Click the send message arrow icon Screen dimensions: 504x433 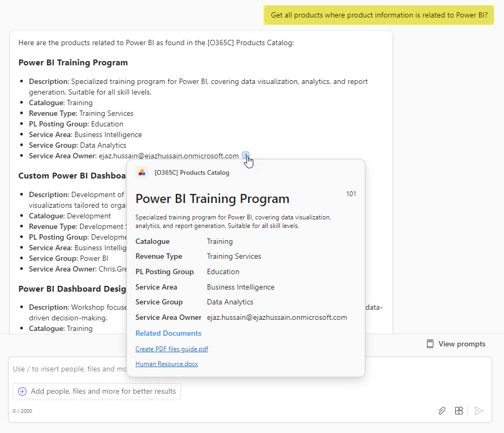[x=479, y=411]
